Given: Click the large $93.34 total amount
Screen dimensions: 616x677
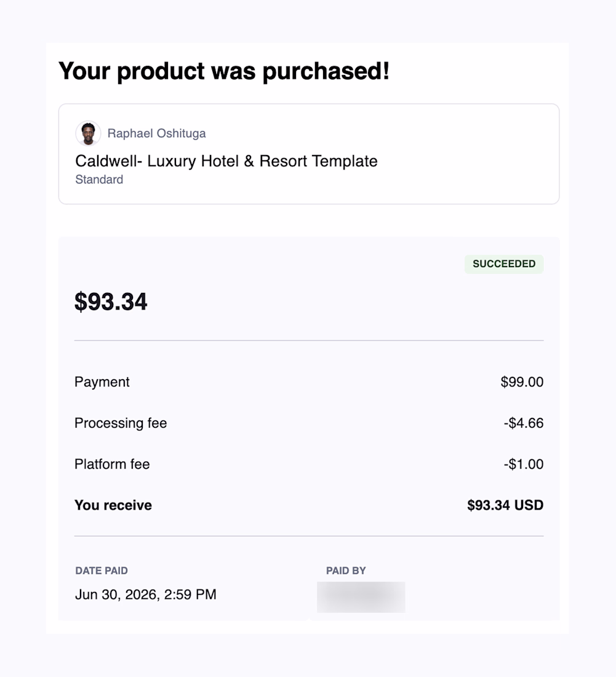Looking at the screenshot, I should click(111, 302).
